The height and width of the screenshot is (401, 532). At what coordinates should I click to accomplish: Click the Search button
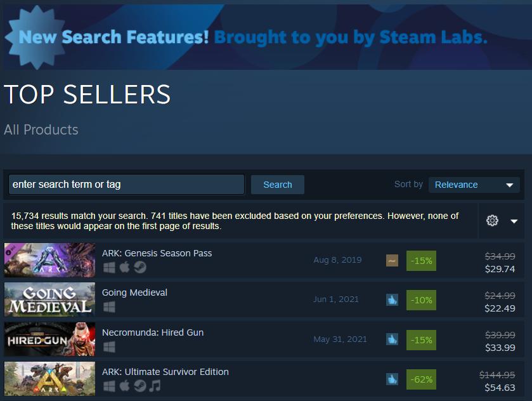pos(277,185)
